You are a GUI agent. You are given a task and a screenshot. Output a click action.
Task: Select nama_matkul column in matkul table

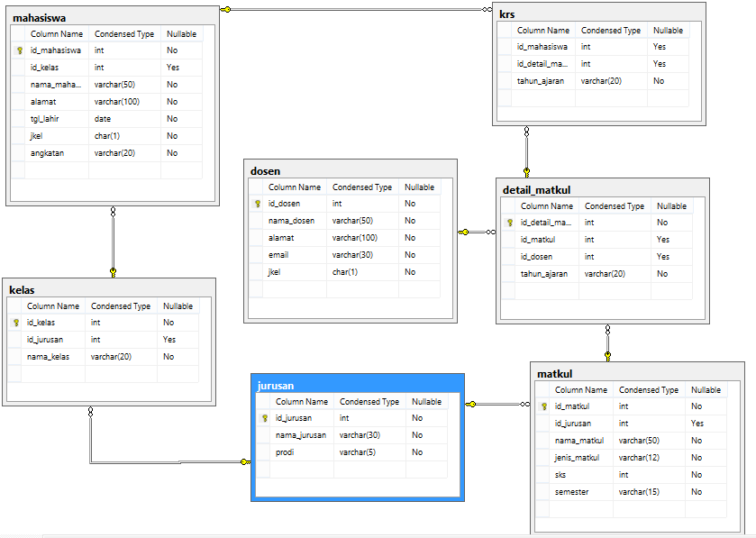coord(579,441)
